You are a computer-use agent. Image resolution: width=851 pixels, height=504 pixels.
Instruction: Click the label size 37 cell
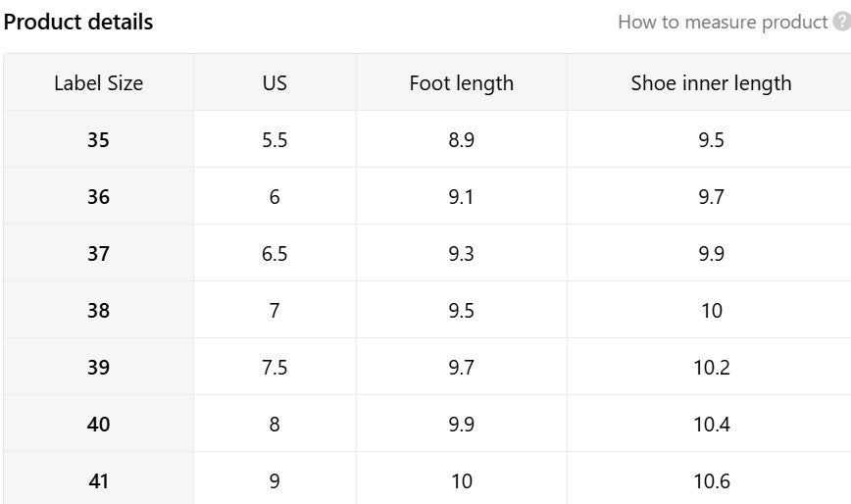tap(98, 253)
